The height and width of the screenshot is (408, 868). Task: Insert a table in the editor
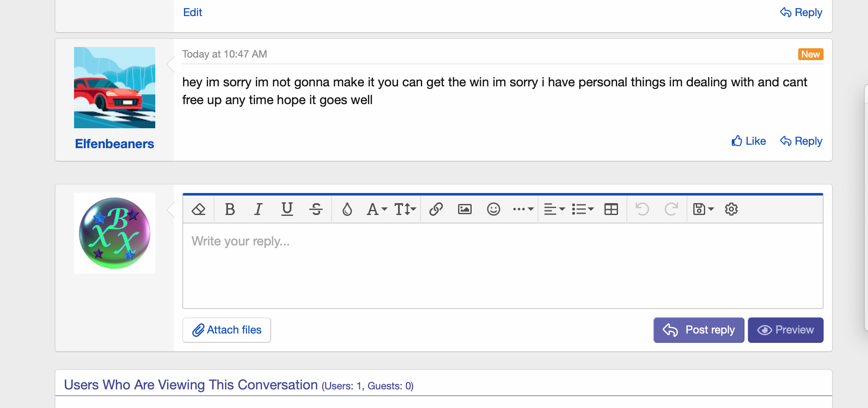[x=611, y=209]
